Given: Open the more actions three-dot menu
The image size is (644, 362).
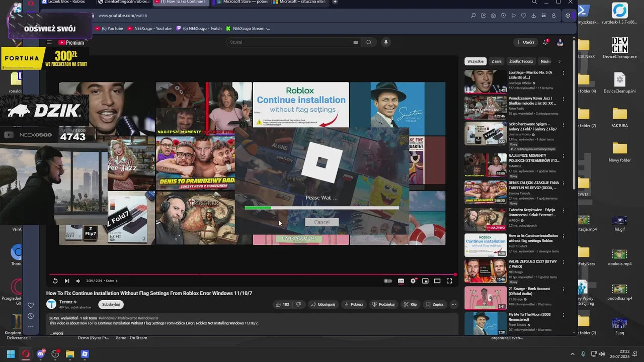Looking at the screenshot, I should pos(454,304).
